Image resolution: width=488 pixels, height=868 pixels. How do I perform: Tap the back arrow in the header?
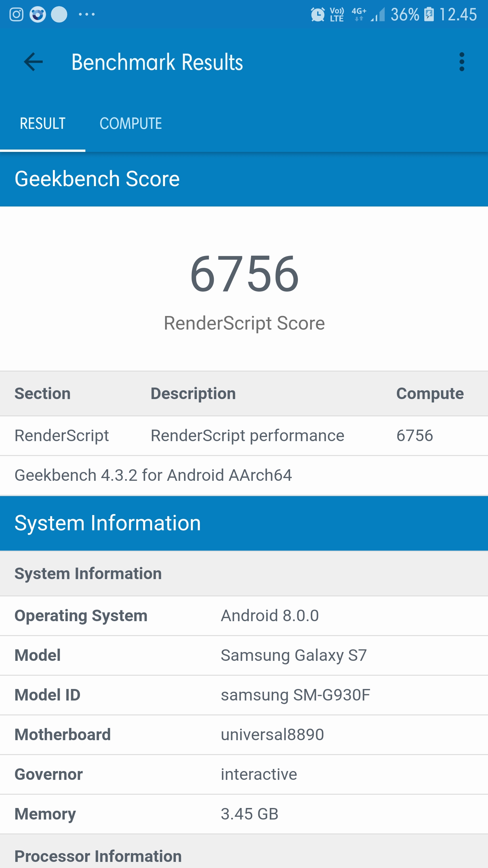[33, 62]
